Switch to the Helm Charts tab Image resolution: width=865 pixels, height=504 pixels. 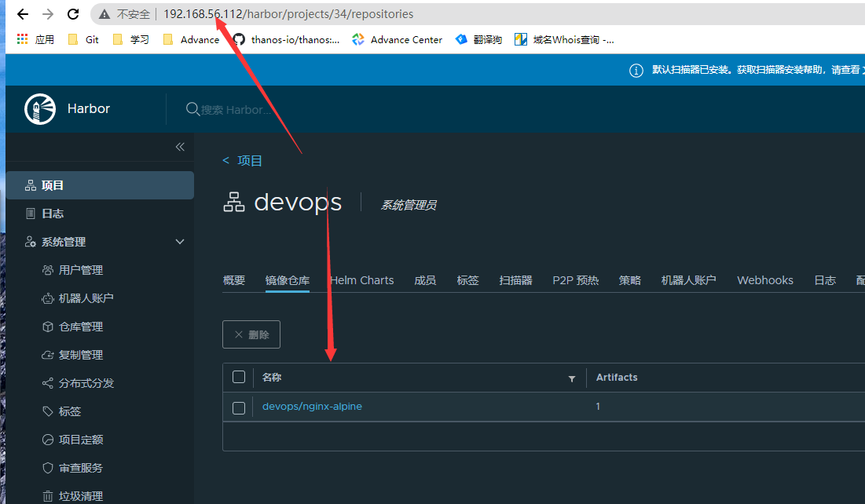tap(362, 280)
